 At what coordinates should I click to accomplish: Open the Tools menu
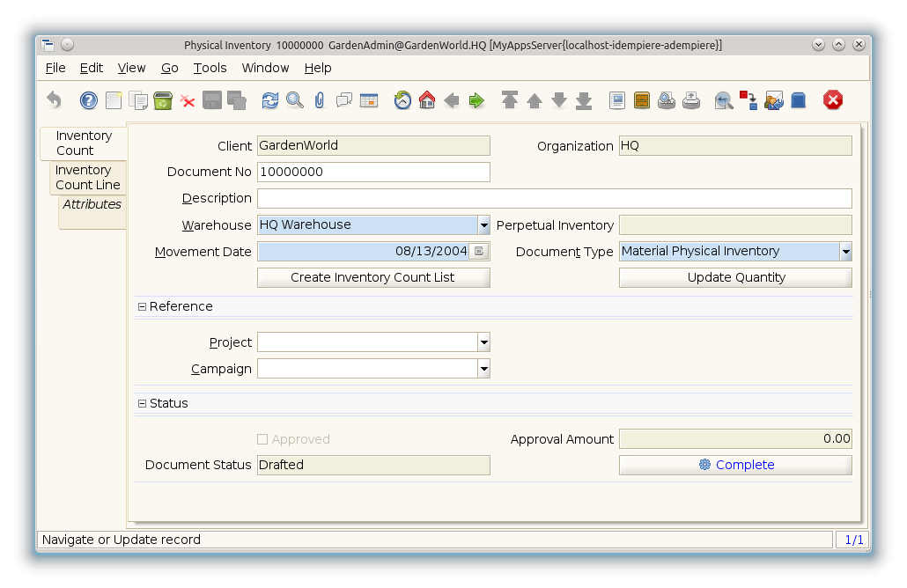[210, 68]
